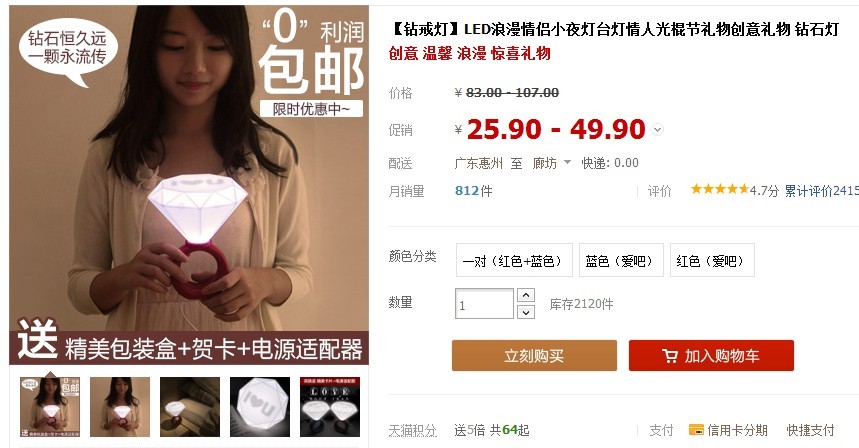The image size is (859, 448).
Task: Focus the quantity input field
Action: click(x=484, y=304)
